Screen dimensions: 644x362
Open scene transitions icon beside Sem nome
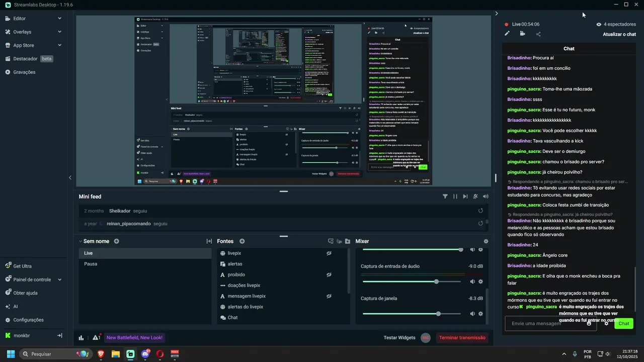tap(209, 241)
